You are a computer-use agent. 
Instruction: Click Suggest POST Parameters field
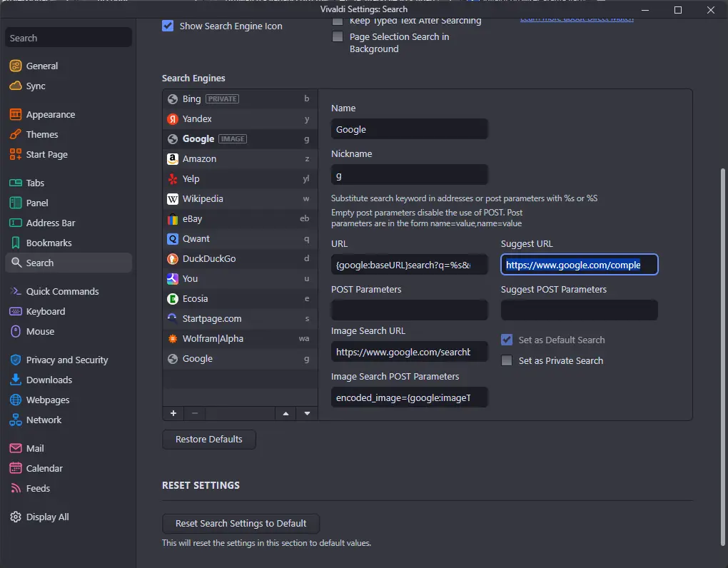tap(579, 310)
